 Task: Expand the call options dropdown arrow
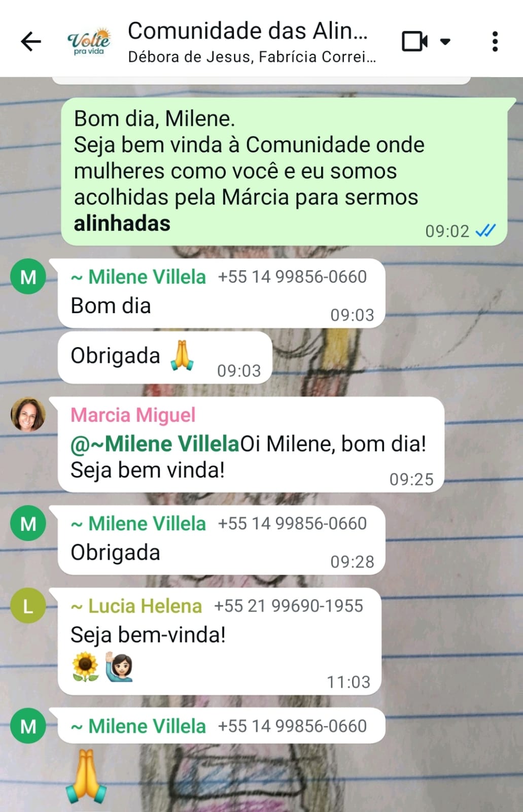[445, 41]
